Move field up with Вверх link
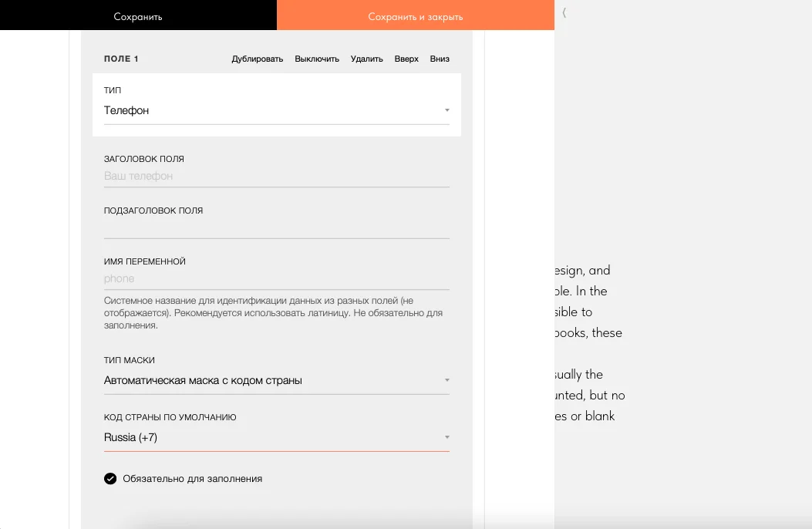Screen dimensions: 812x529 point(406,59)
